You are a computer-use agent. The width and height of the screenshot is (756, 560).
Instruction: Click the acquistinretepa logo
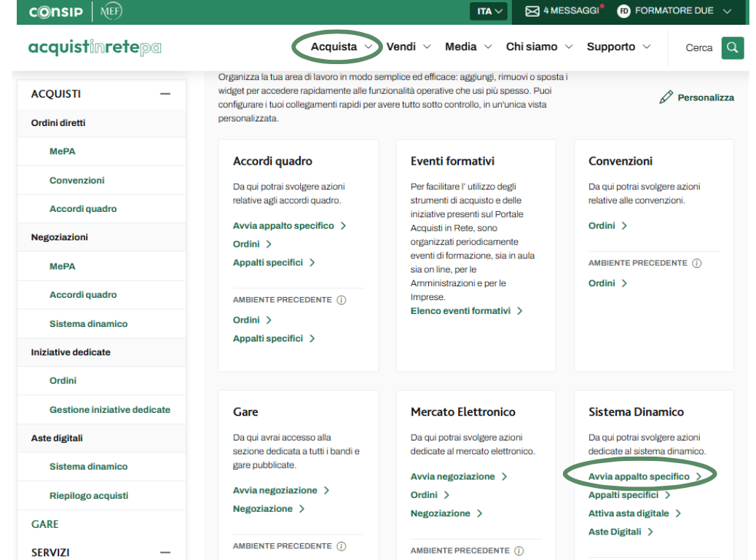[x=95, y=48]
